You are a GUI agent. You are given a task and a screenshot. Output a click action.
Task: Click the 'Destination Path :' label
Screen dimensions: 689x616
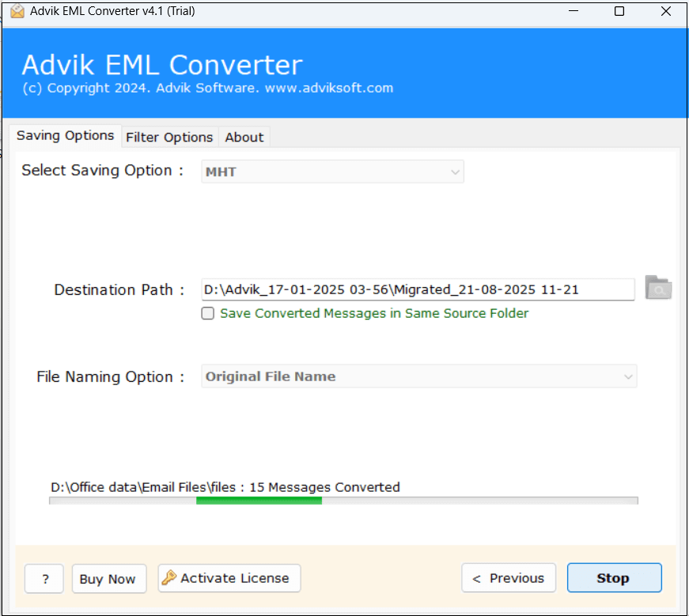[x=119, y=290]
